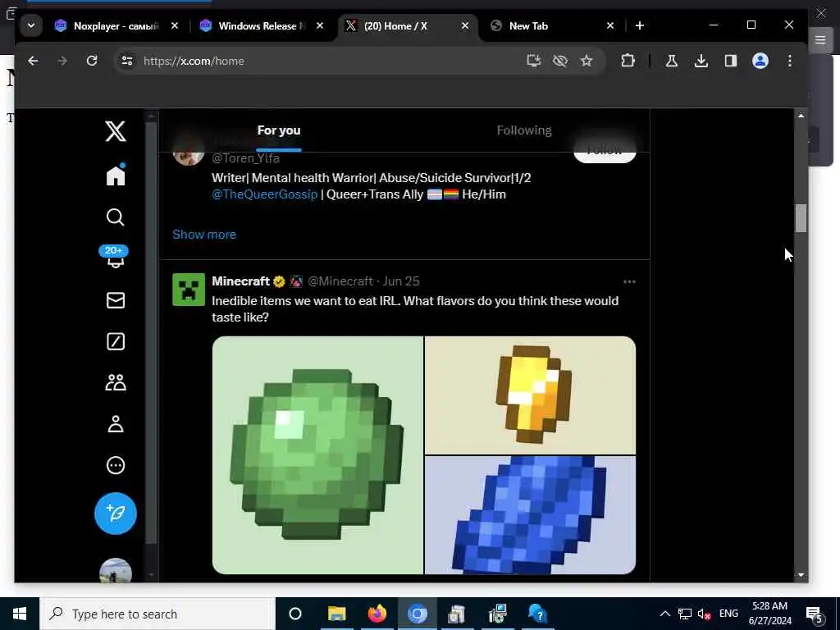Open the More circle-dots sidebar icon
This screenshot has width=840, height=630.
(116, 465)
